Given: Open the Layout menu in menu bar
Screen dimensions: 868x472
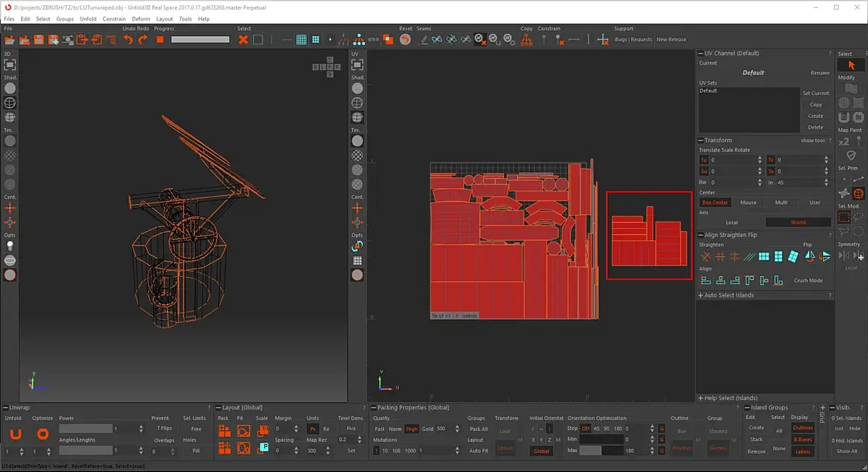Looking at the screenshot, I should 164,18.
